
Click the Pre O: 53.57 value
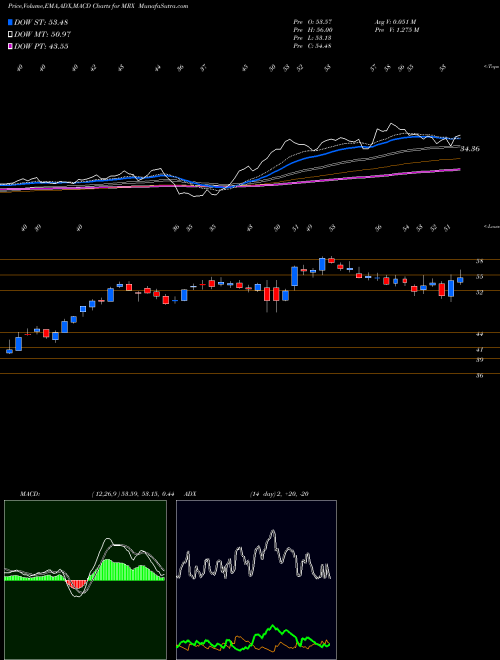click(x=313, y=21)
